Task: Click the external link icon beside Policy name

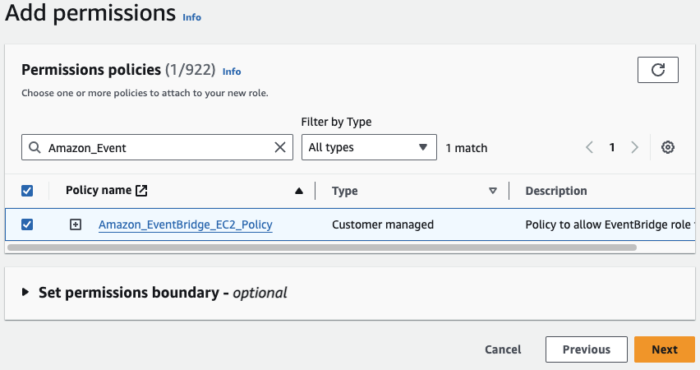Action: tap(142, 191)
